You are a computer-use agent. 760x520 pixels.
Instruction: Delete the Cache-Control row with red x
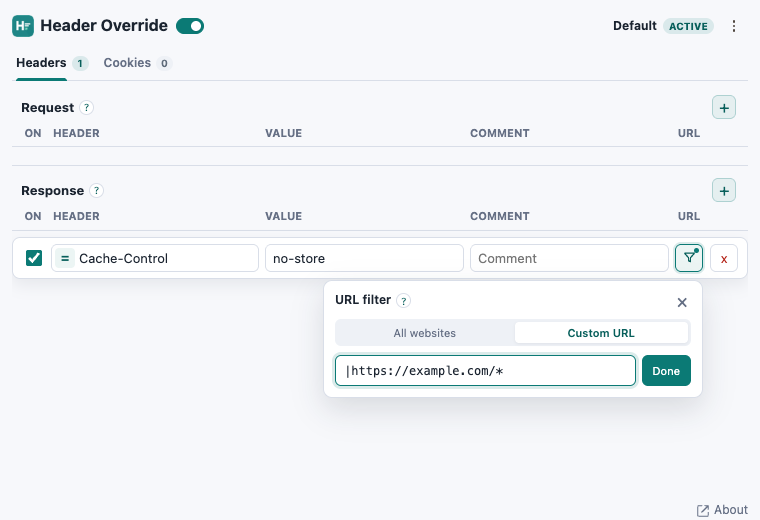[724, 258]
